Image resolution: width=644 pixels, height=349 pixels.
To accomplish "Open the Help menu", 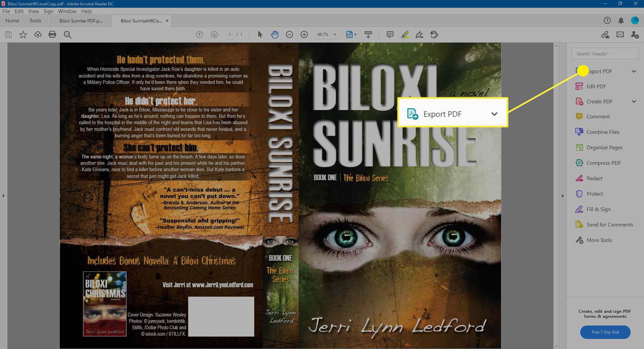I will (x=86, y=11).
